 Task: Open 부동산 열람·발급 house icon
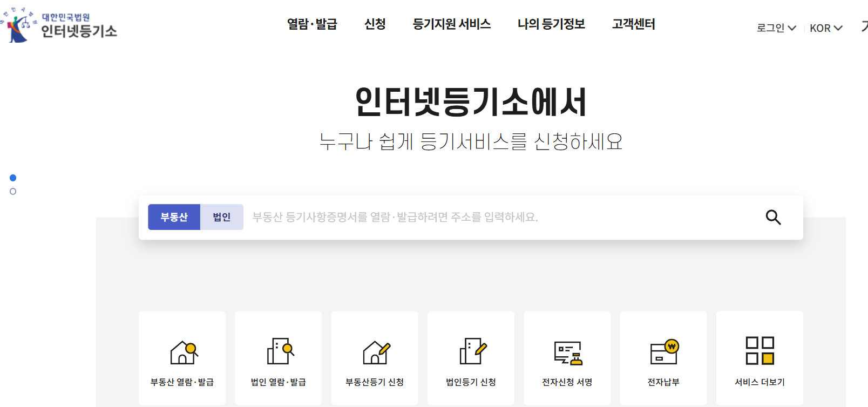click(184, 352)
